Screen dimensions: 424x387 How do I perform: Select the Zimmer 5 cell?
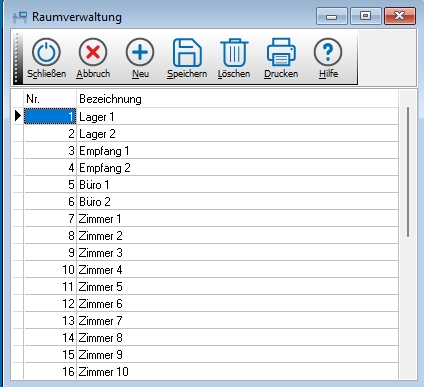pos(237,287)
